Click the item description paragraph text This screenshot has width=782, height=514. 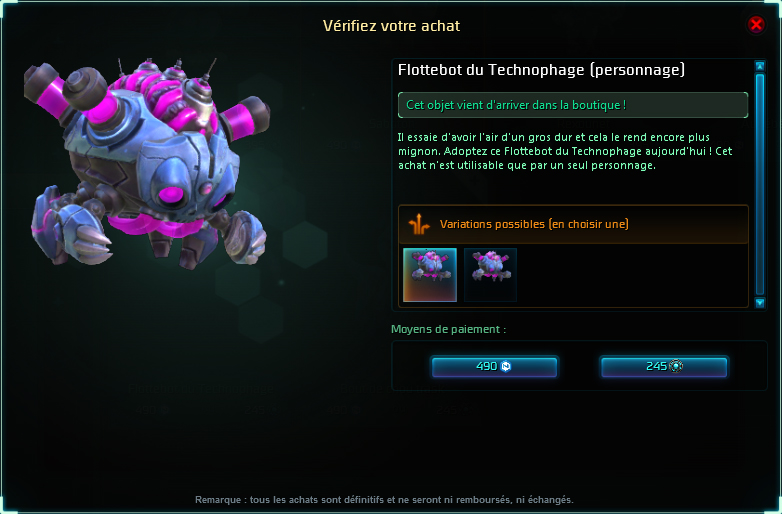(565, 151)
